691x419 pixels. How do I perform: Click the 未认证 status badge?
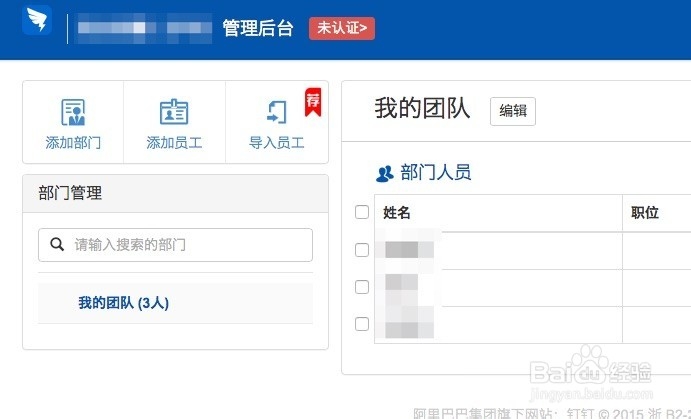click(x=342, y=28)
